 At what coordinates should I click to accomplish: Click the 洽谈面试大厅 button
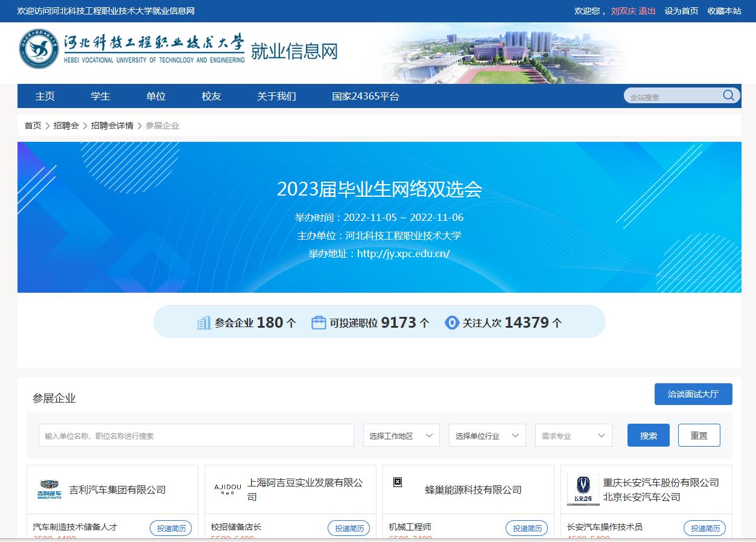coord(693,394)
